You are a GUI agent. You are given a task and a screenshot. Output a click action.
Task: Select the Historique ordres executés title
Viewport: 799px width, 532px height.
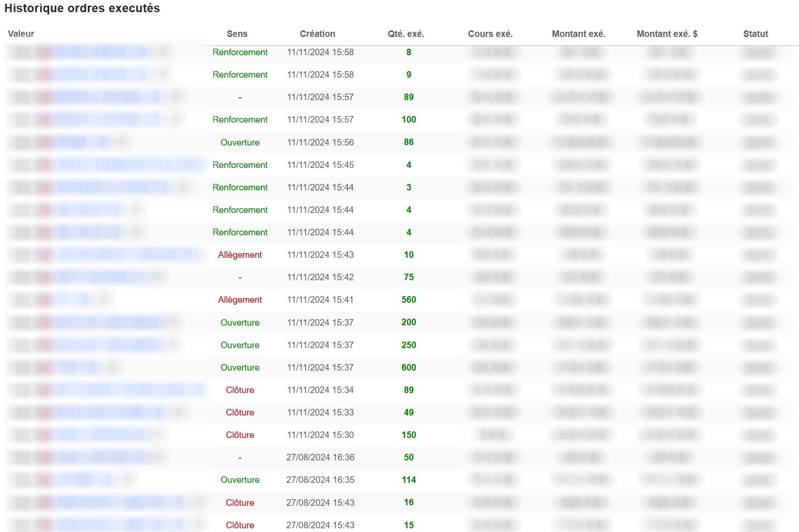[82, 8]
